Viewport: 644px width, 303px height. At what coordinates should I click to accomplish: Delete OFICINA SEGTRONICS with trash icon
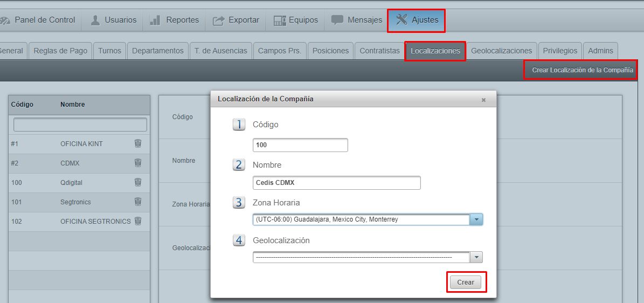pyautogui.click(x=138, y=221)
